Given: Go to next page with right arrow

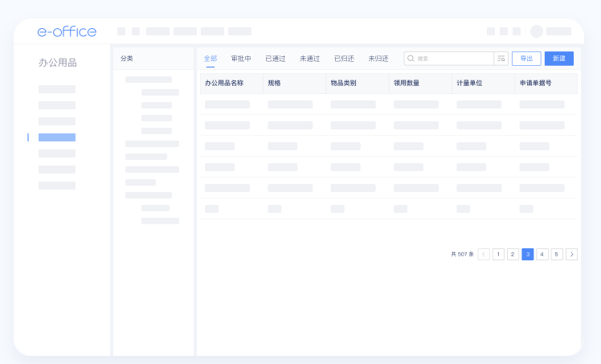Looking at the screenshot, I should (x=571, y=254).
